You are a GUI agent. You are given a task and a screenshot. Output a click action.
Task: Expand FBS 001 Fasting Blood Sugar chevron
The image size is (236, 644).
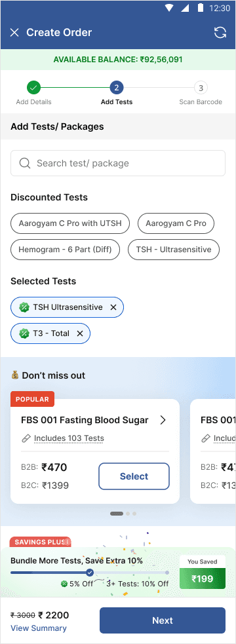163,420
